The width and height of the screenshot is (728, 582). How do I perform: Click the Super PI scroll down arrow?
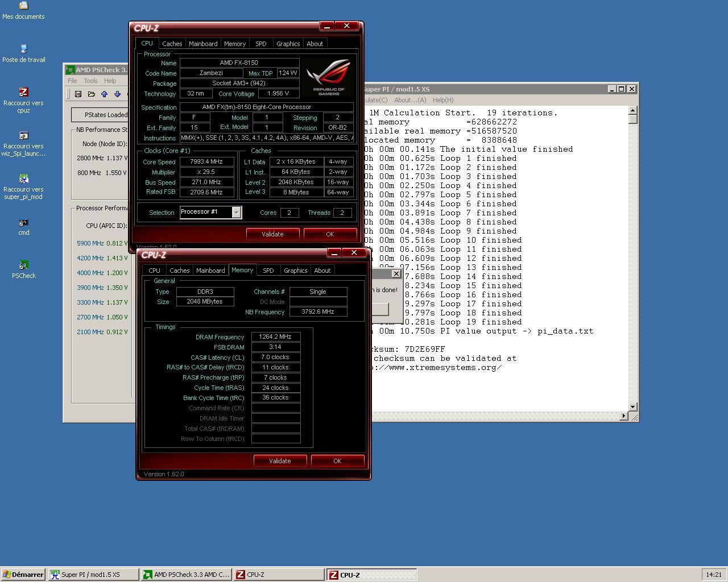[x=632, y=407]
